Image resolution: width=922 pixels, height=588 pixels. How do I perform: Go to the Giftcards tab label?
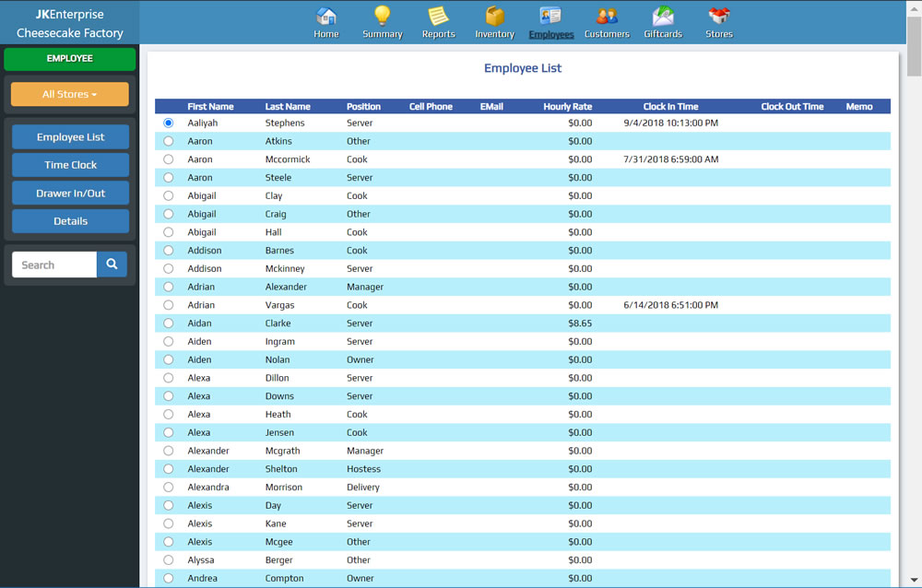click(663, 34)
